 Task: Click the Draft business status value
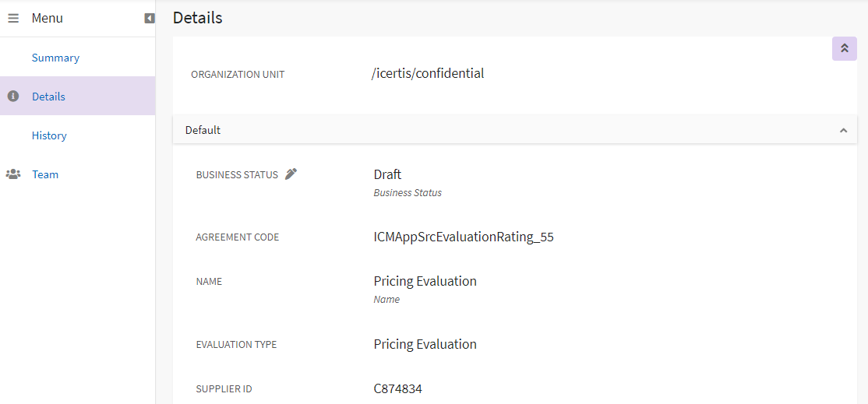tap(387, 174)
